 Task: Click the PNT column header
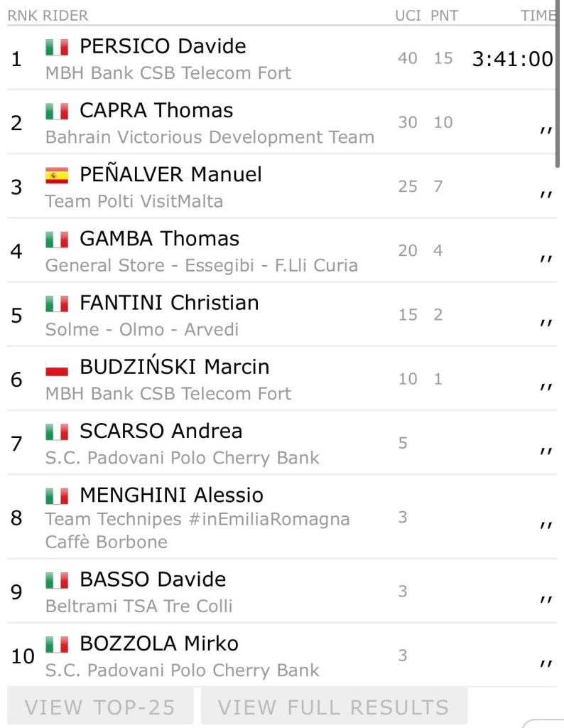tap(443, 16)
